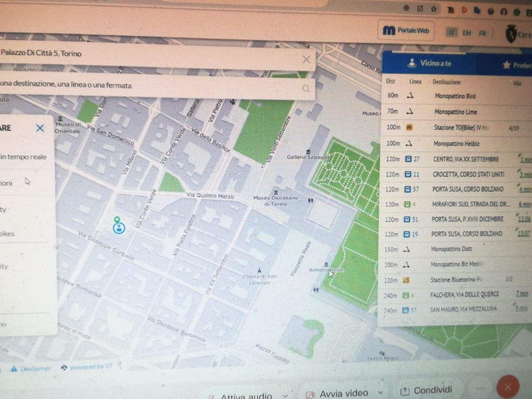The width and height of the screenshot is (532, 399).
Task: Select the Crocetta, Corso Stati Uniti destination
Action: click(x=468, y=175)
